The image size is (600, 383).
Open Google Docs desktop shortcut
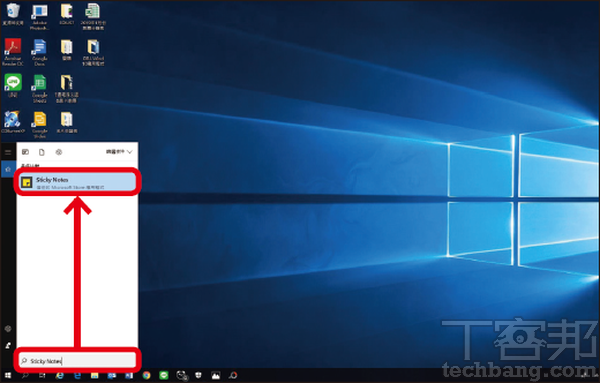(x=39, y=52)
